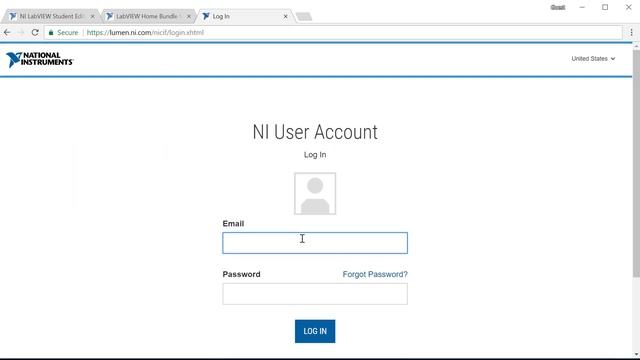The height and width of the screenshot is (360, 640).
Task: Open the Forgot Password link
Action: 375,274
